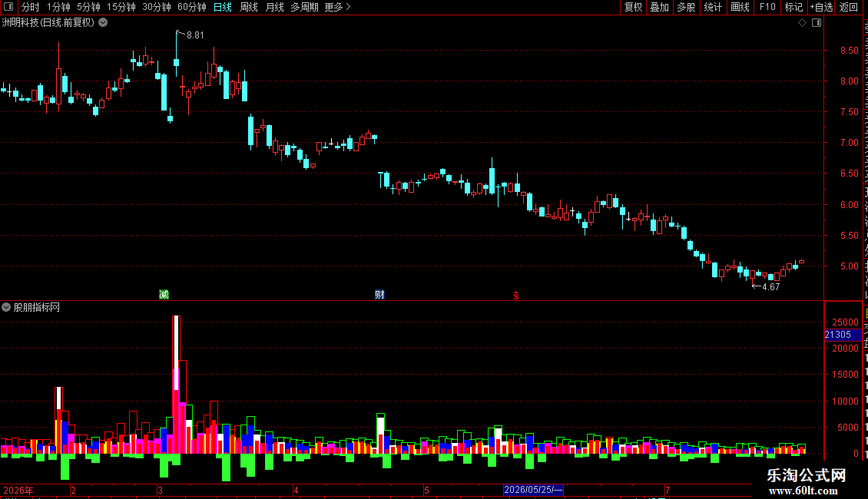This screenshot has width=868, height=499.
Task: Open the 复权 adjustment menu
Action: (633, 7)
